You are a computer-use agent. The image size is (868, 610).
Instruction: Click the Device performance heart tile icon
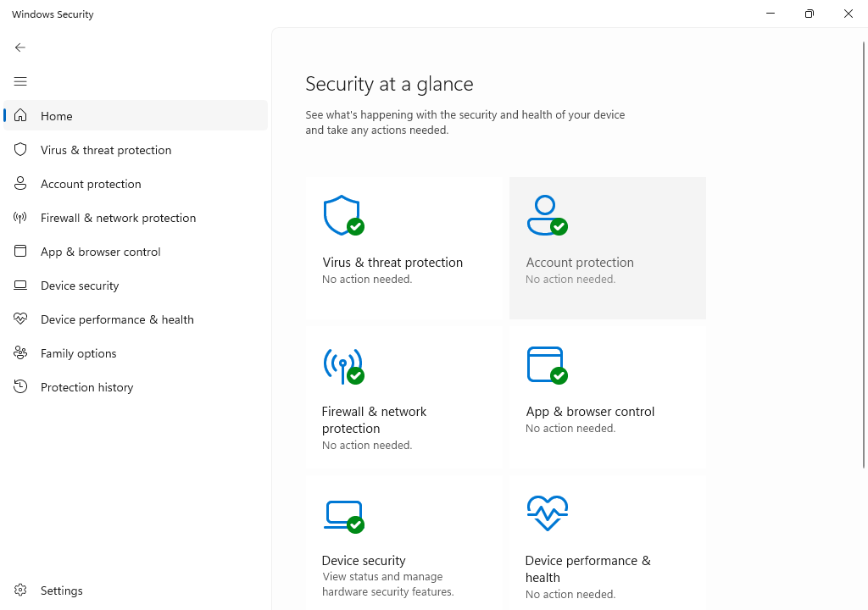pos(547,513)
